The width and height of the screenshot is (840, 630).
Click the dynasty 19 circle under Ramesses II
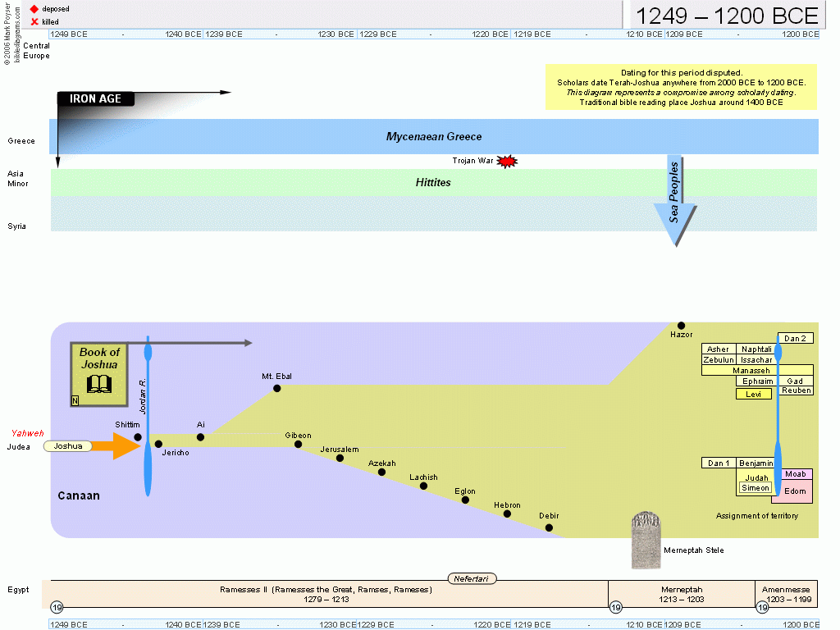57,607
